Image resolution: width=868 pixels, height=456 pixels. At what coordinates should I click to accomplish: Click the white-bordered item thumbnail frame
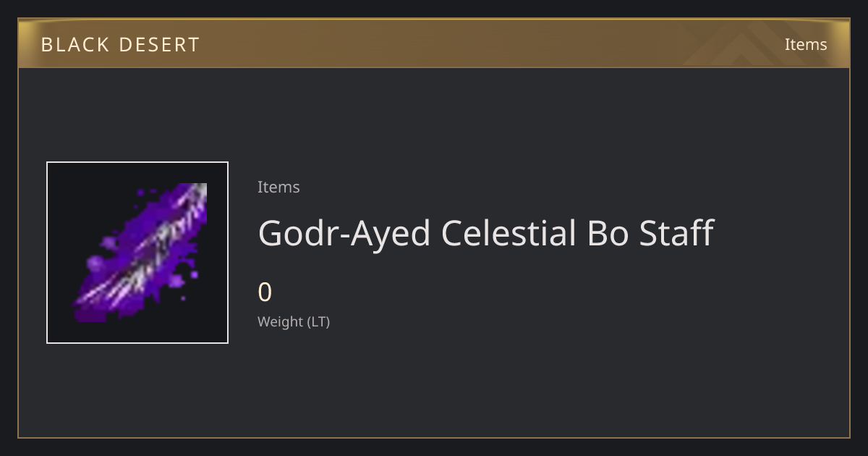coord(137,253)
